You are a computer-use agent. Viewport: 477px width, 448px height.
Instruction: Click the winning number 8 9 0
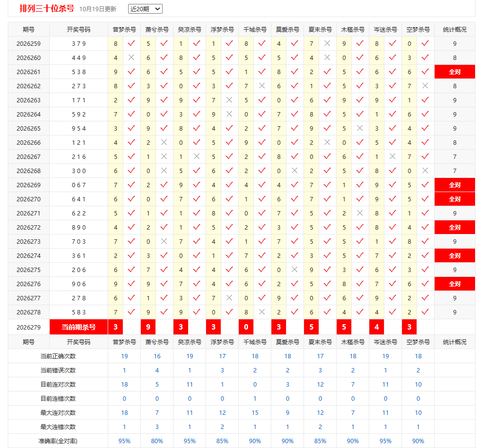[79, 228]
